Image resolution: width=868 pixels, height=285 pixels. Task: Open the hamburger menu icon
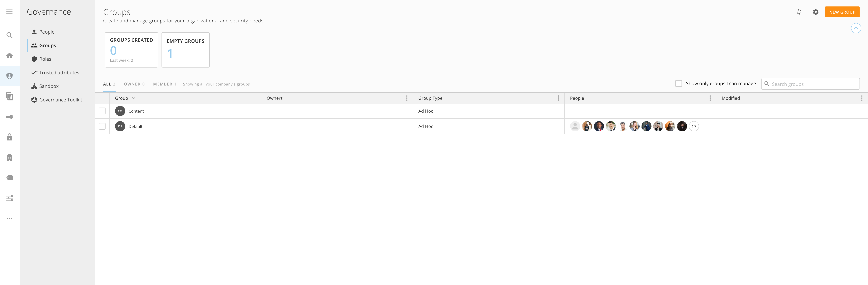(x=10, y=12)
